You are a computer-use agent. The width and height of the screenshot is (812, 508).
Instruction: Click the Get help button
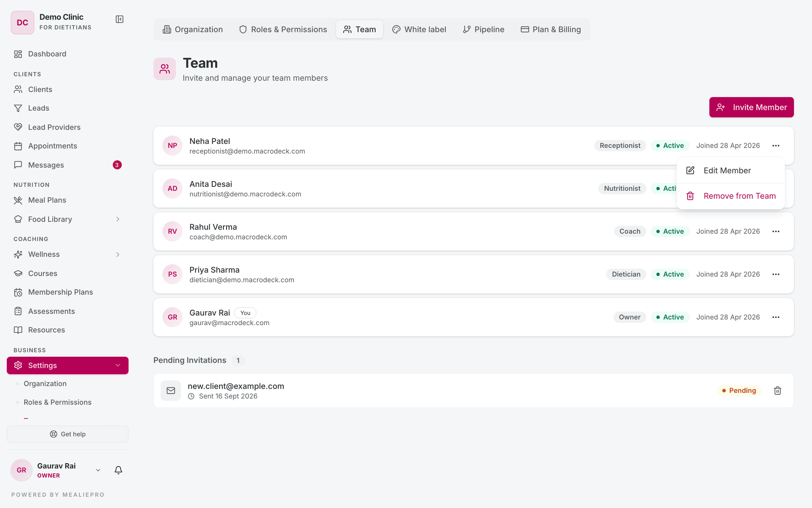click(67, 434)
